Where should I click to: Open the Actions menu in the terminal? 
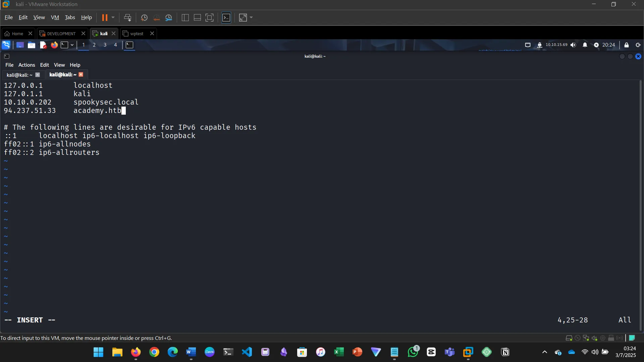[26, 65]
